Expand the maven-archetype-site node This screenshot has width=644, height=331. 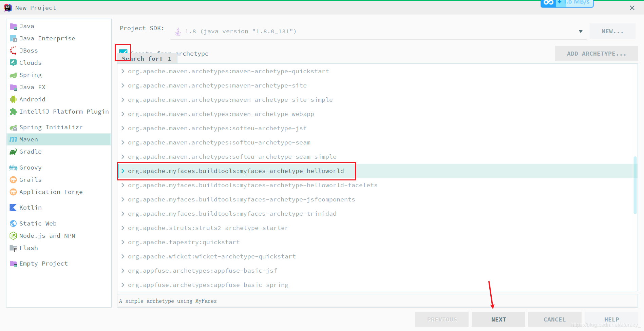pos(123,85)
